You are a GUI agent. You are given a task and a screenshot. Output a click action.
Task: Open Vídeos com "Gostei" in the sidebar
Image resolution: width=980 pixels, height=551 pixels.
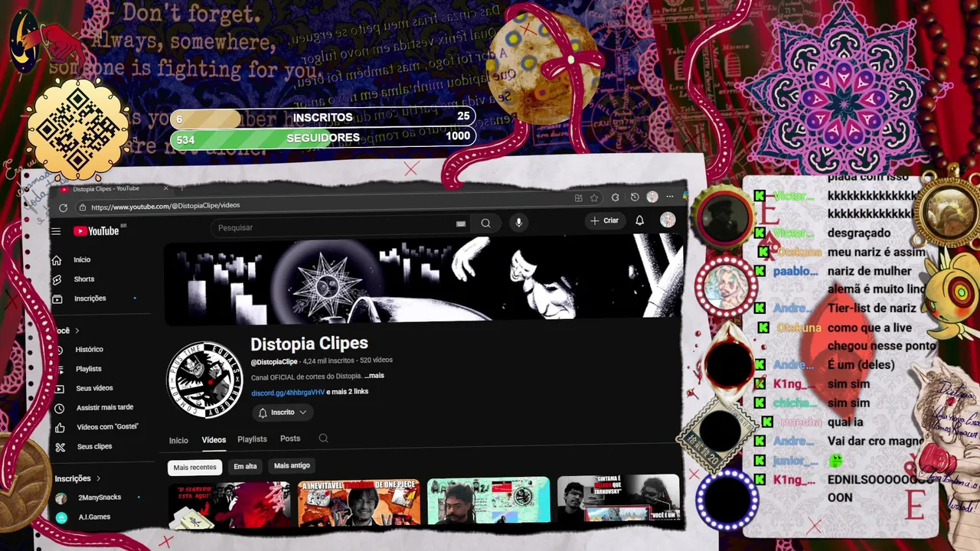click(x=107, y=427)
